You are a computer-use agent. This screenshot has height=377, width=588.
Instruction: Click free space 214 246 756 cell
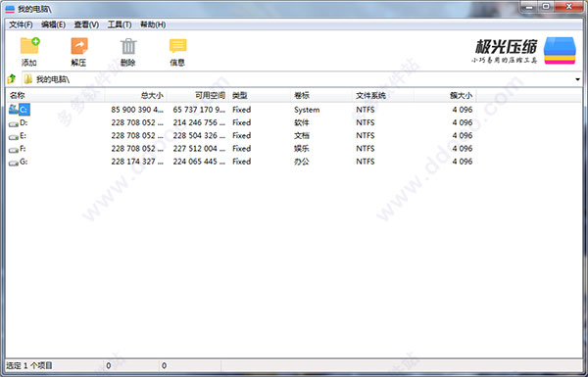tap(199, 122)
